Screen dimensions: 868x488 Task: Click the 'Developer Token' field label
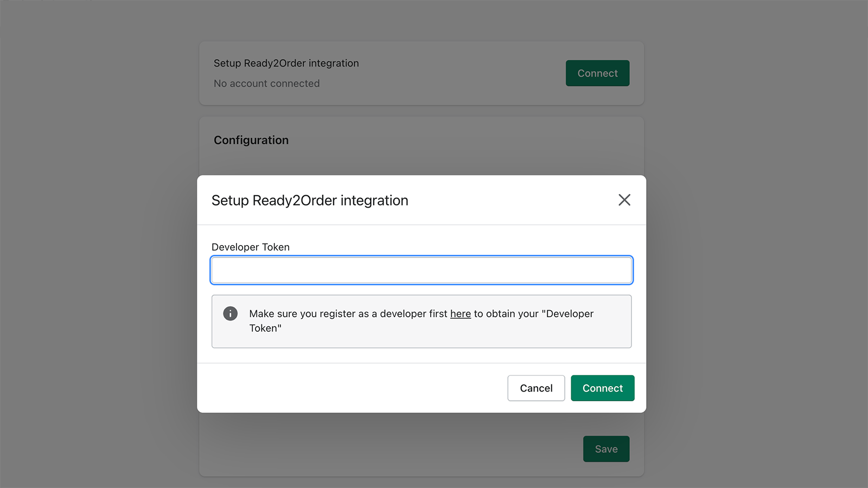point(251,247)
